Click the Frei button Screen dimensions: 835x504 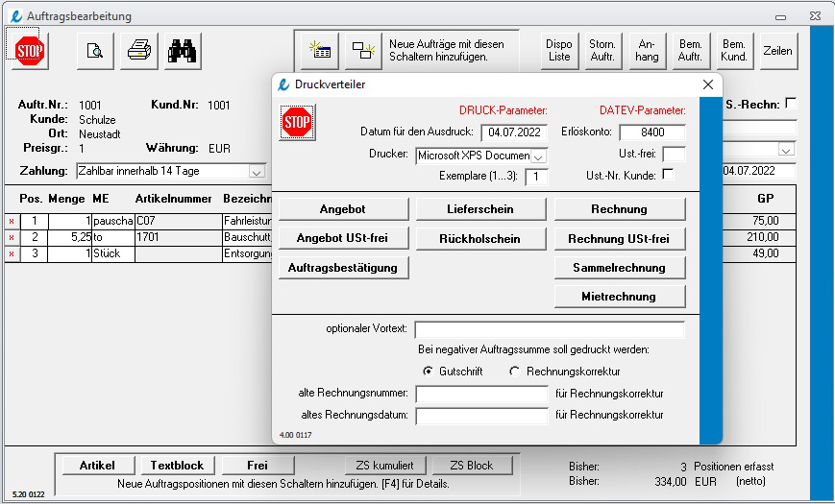[x=258, y=466]
